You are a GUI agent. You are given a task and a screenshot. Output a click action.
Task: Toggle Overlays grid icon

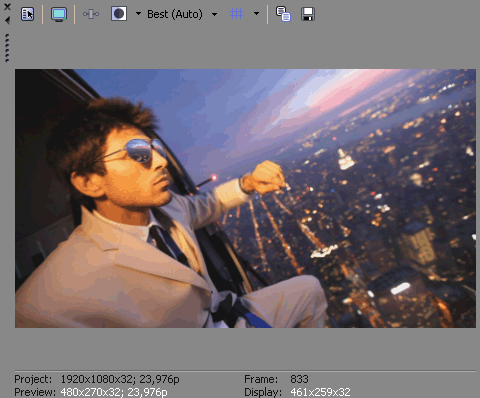click(236, 14)
